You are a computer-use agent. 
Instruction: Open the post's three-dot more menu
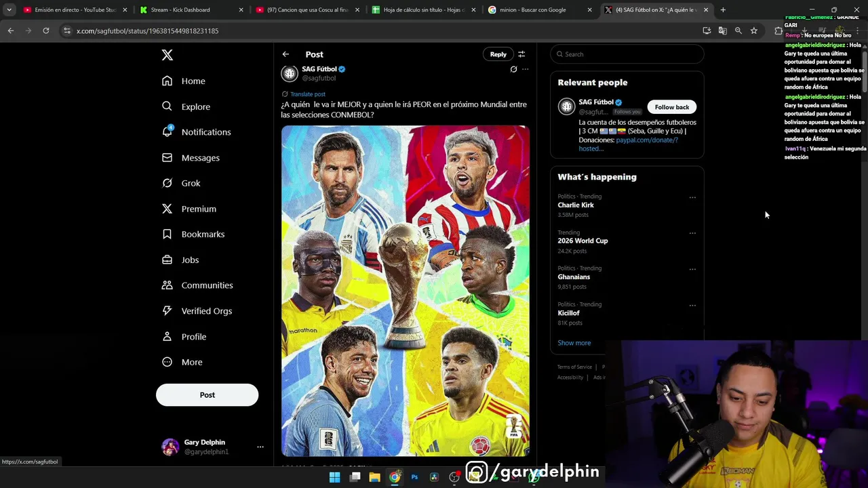click(x=525, y=69)
